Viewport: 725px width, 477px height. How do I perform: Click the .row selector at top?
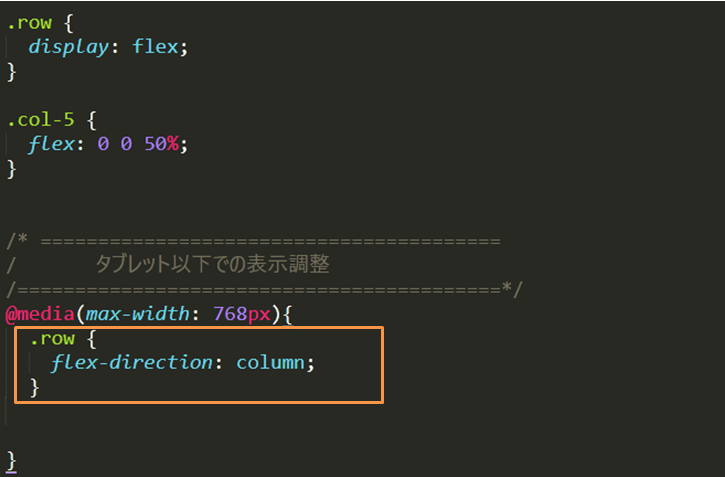(x=29, y=23)
